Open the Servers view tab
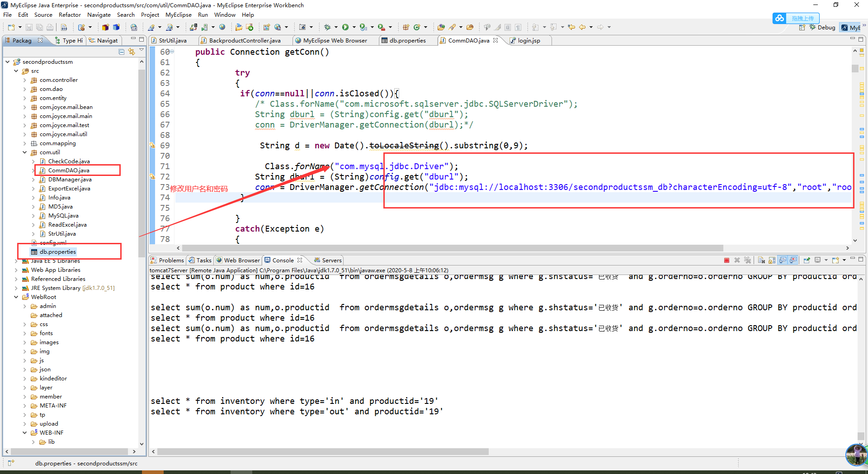The image size is (868, 474). (x=328, y=260)
